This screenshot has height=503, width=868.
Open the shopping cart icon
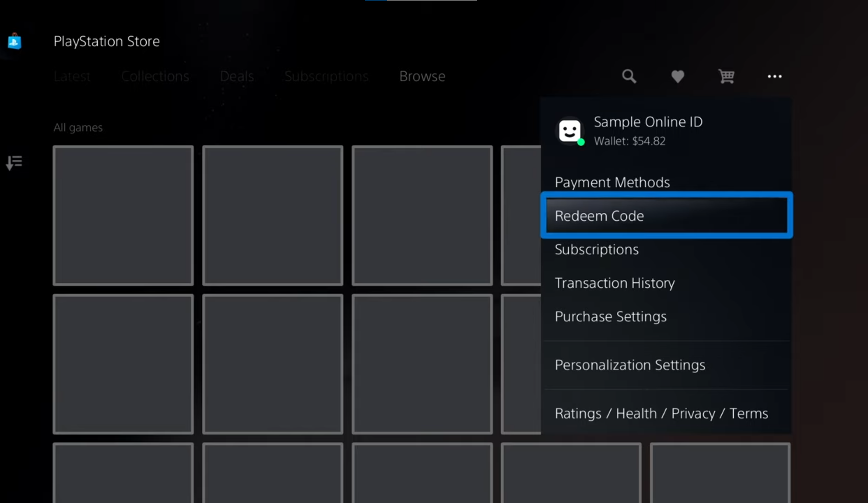pos(726,76)
